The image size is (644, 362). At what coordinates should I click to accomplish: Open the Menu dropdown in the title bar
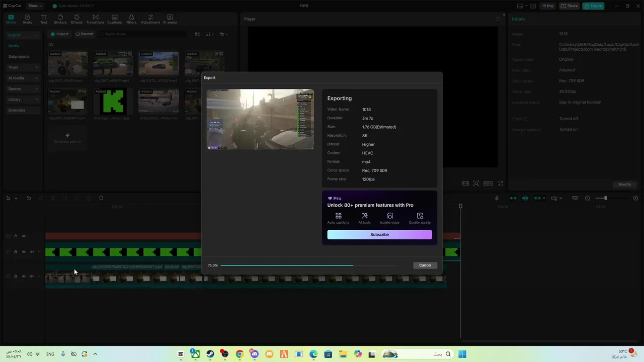coord(35,6)
